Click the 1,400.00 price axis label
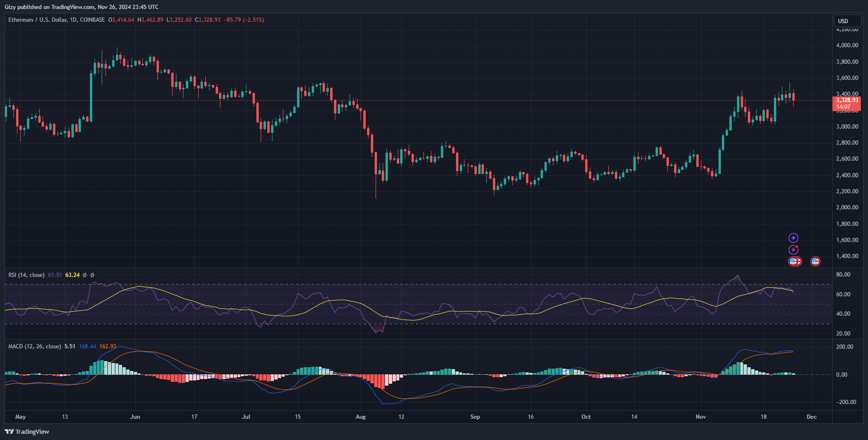Image resolution: width=868 pixels, height=440 pixels. (x=847, y=256)
